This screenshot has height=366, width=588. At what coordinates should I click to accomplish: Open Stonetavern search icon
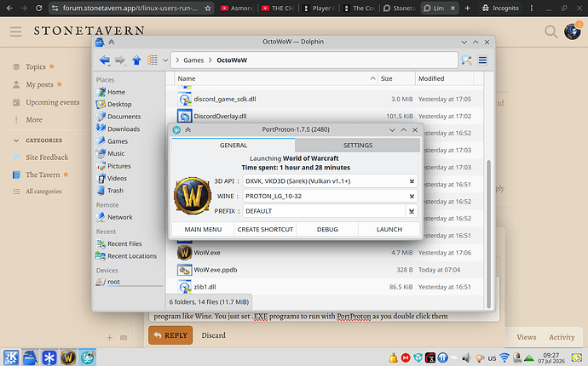[551, 31]
